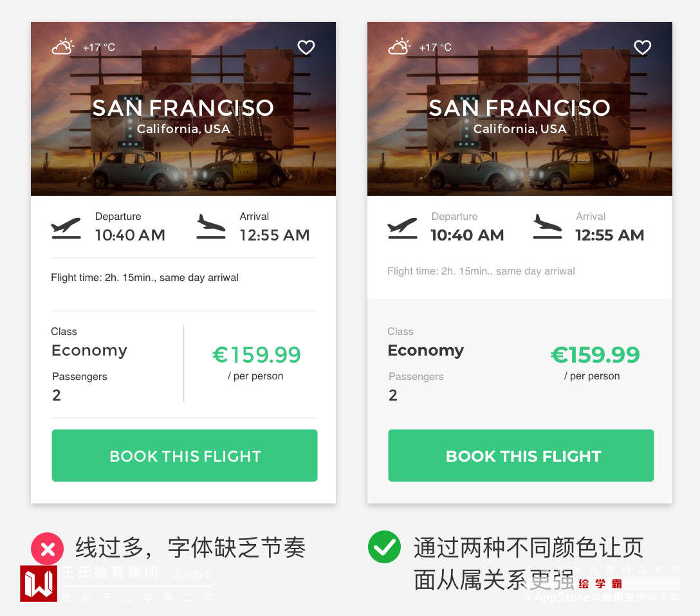Click the green checkmark icon
The image size is (700, 616).
pos(384,548)
